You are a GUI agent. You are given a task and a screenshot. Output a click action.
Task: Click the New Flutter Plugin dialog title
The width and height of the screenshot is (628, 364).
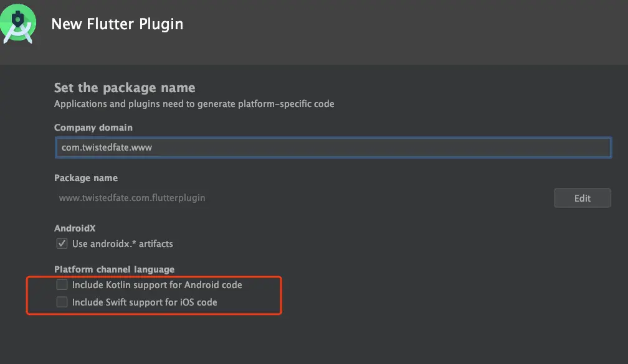coord(117,24)
